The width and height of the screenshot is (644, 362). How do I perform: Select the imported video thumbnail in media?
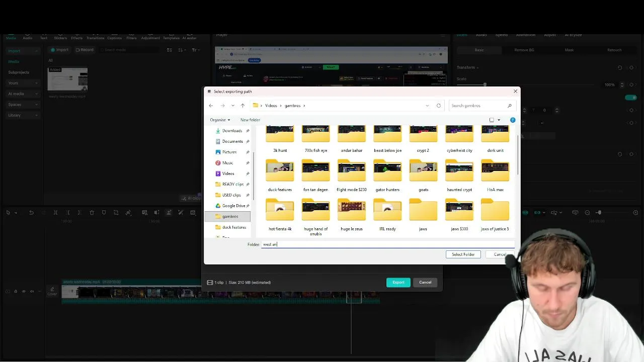[67, 79]
